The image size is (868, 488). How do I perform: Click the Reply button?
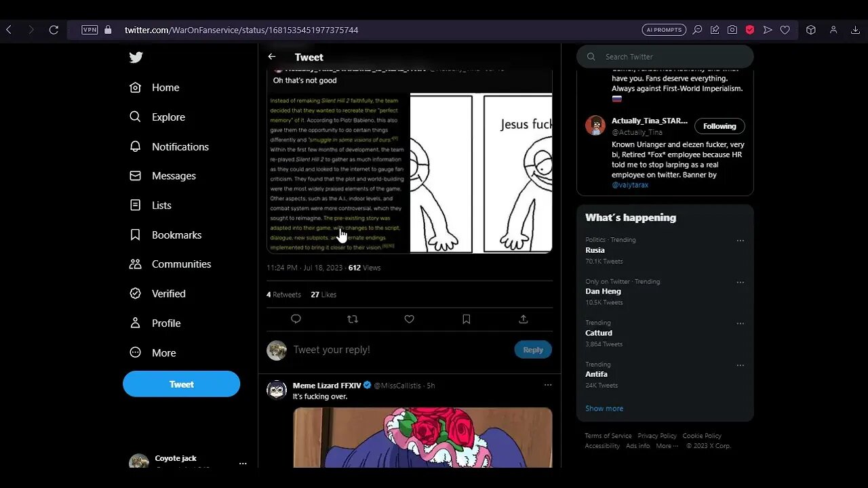point(533,350)
